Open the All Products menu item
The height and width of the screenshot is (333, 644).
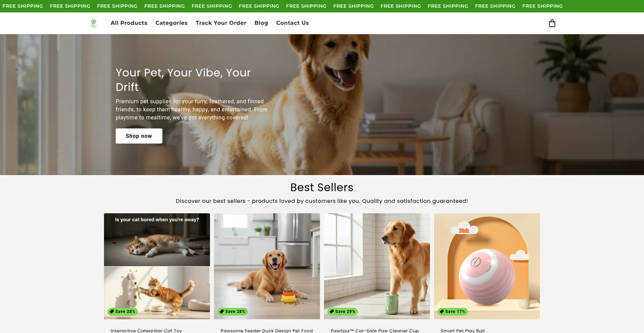coord(129,23)
